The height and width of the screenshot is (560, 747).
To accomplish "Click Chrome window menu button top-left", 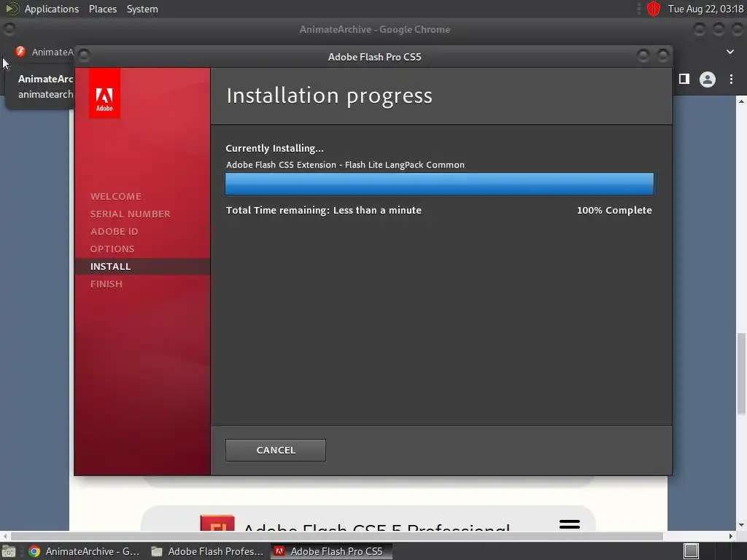I will [x=9, y=29].
